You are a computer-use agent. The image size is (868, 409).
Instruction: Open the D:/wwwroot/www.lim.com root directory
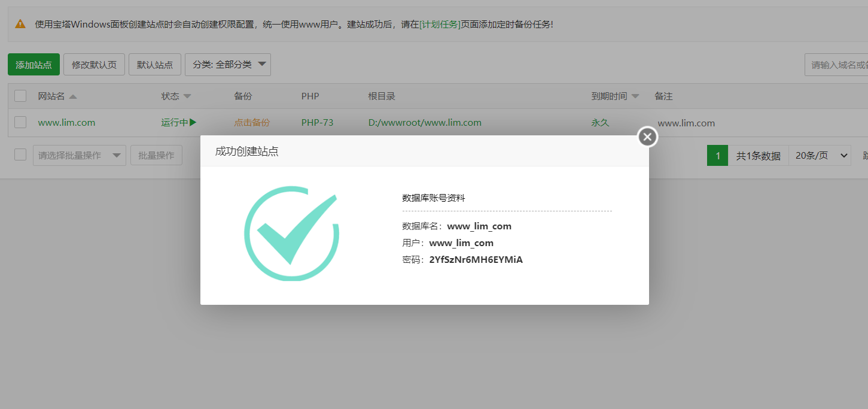point(425,123)
